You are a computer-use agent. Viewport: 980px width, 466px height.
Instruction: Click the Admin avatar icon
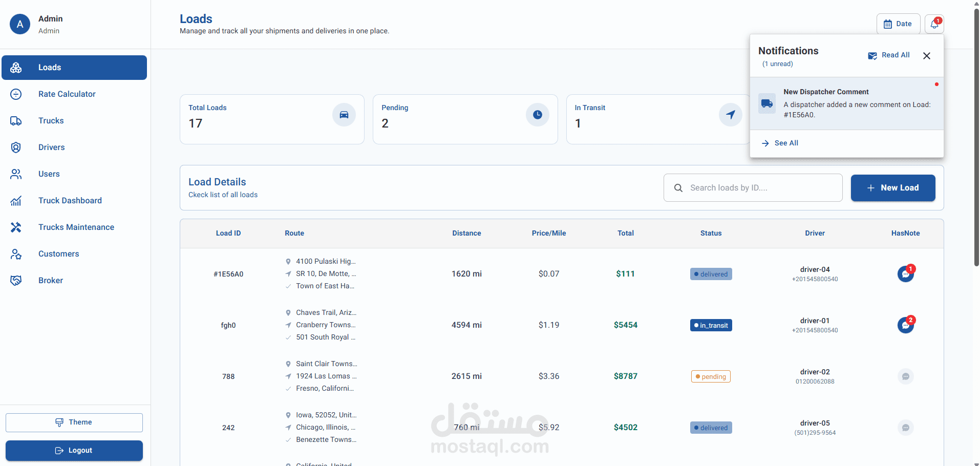pos(20,24)
